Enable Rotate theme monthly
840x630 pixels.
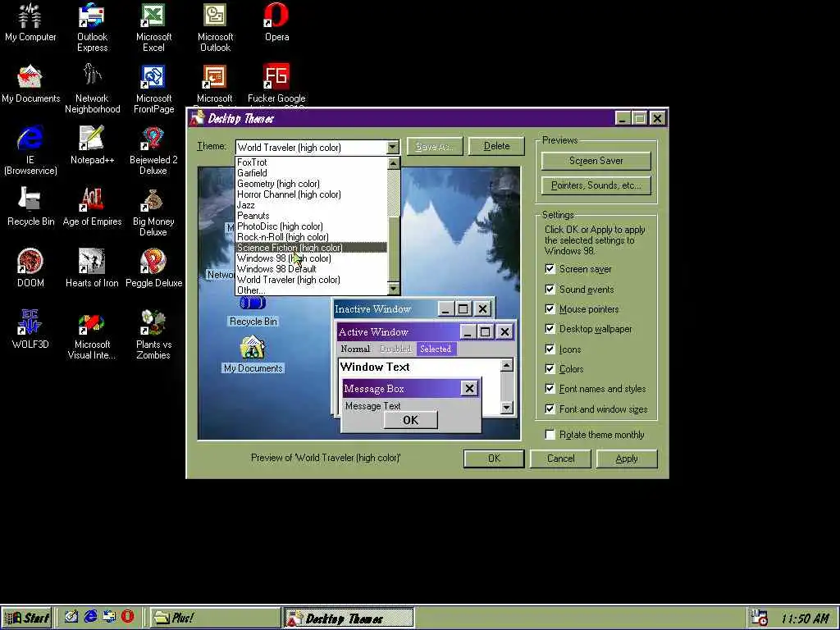pos(550,435)
